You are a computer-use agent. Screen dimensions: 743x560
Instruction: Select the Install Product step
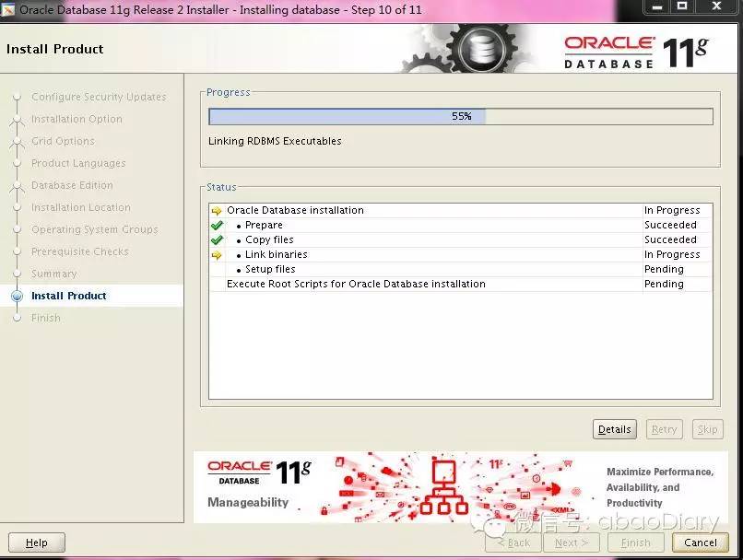click(69, 296)
